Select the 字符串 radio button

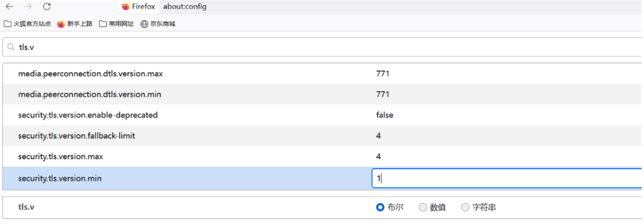(x=465, y=207)
